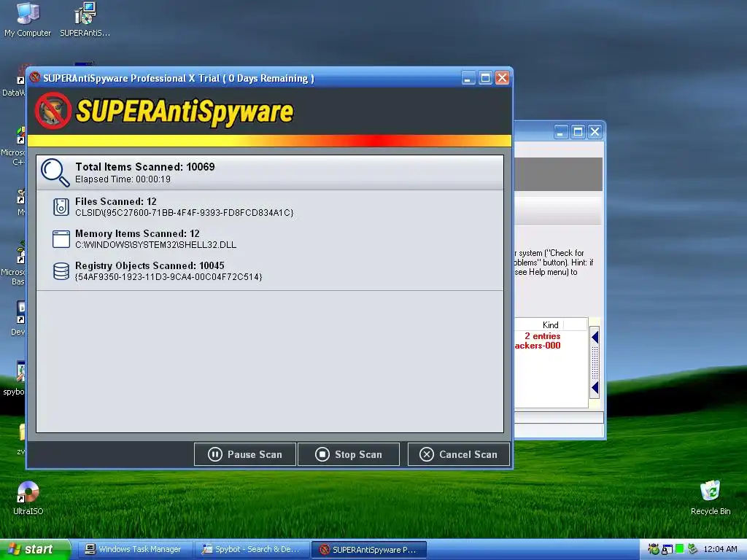747x560 pixels.
Task: Open SUPERAntiSpyware desktop shortcut
Action: click(x=85, y=20)
